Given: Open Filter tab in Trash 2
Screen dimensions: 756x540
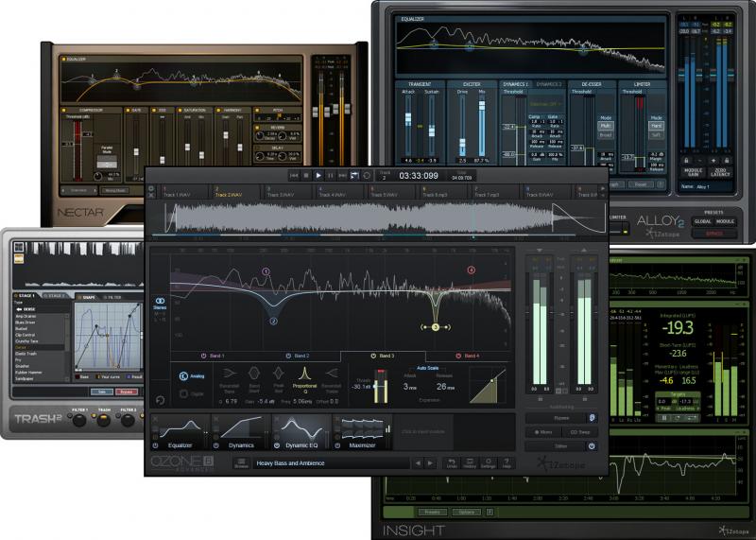Looking at the screenshot, I should coord(113,297).
